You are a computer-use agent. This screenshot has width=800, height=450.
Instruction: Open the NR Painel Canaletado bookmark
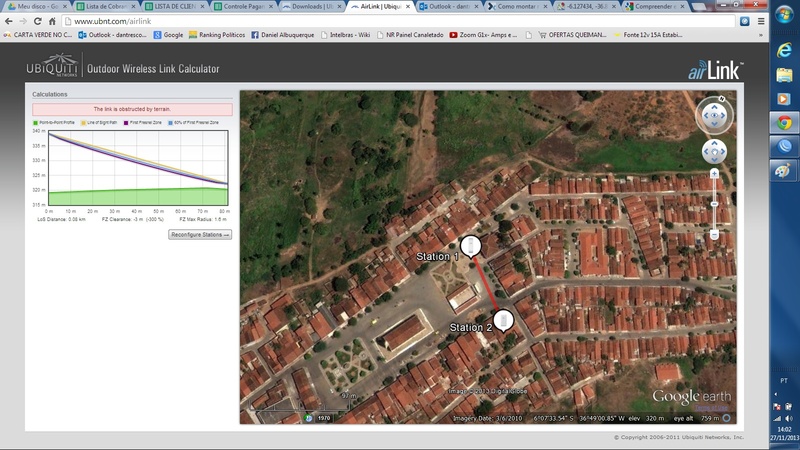410,35
